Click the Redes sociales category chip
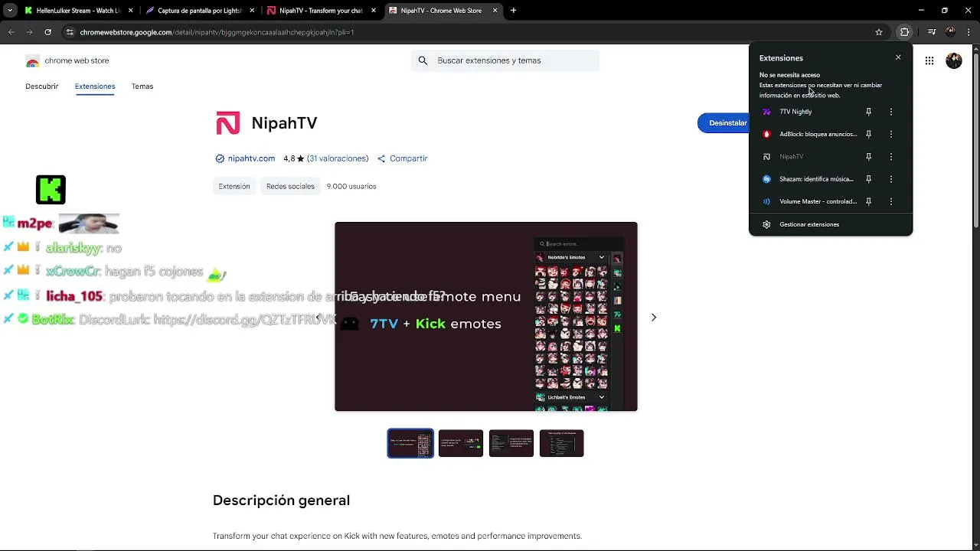Screen dimensions: 980x551 [x=290, y=186]
